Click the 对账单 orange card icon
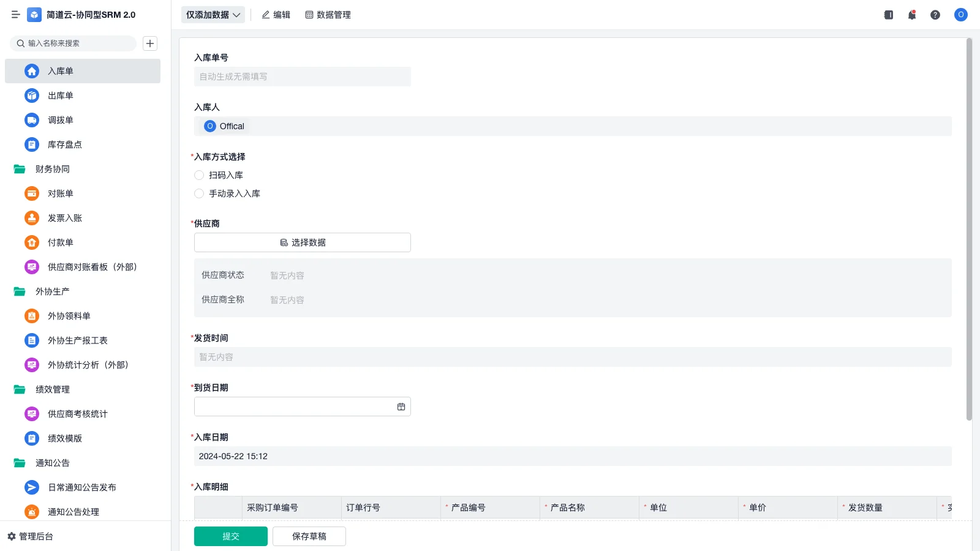This screenshot has height=551, width=980. (32, 193)
